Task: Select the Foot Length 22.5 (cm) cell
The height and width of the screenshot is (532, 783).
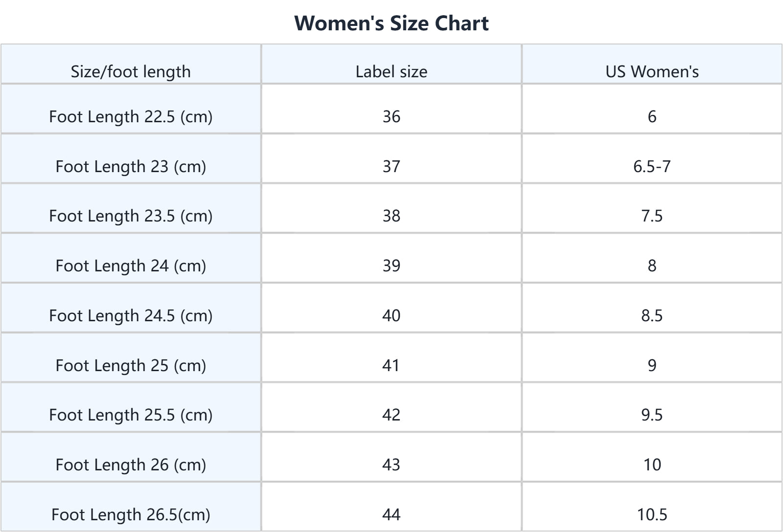Action: point(131,116)
